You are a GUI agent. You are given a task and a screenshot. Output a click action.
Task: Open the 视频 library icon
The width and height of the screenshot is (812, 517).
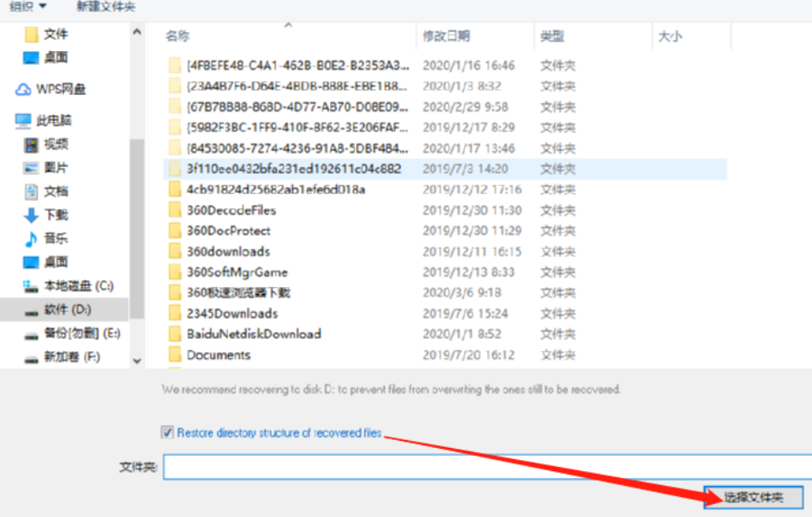31,144
